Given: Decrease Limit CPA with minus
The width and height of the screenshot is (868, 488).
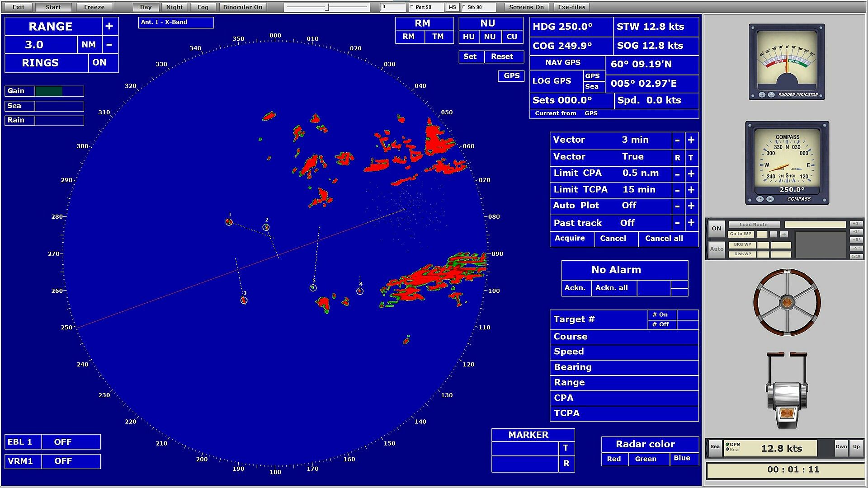Looking at the screenshot, I should 677,174.
